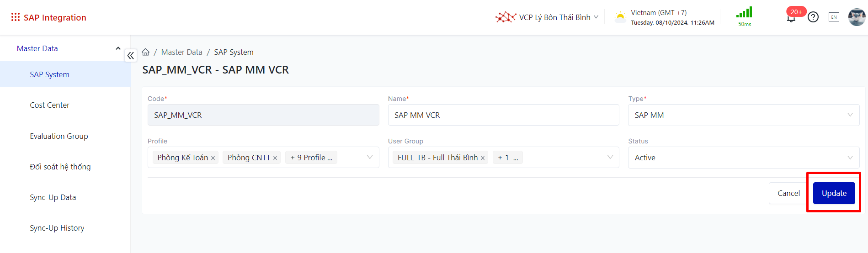This screenshot has width=868, height=253.
Task: Collapse the Master Data menu section
Action: click(x=118, y=48)
